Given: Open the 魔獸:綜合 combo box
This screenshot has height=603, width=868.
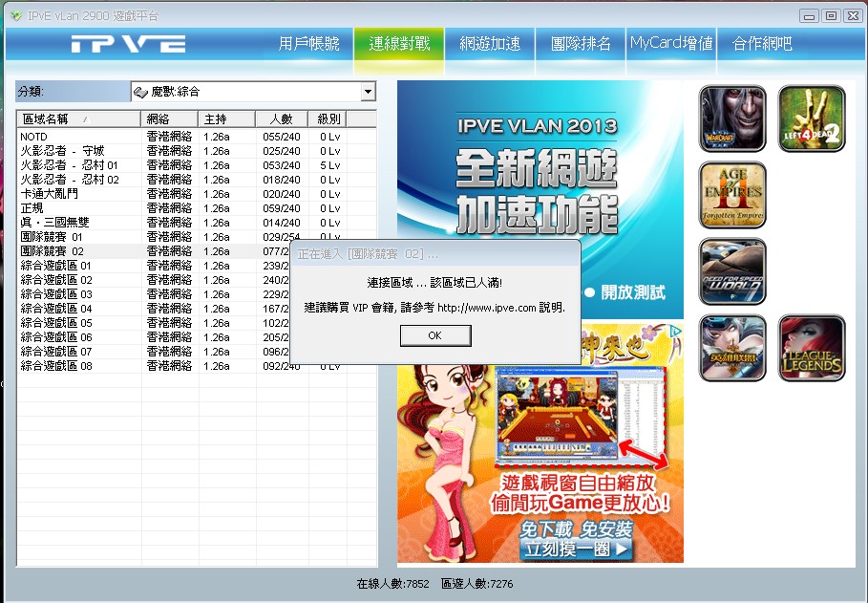Looking at the screenshot, I should [254, 92].
